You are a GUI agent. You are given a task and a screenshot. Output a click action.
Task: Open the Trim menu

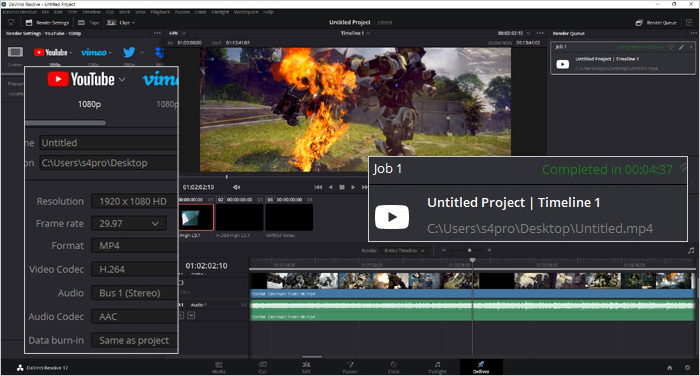(72, 12)
